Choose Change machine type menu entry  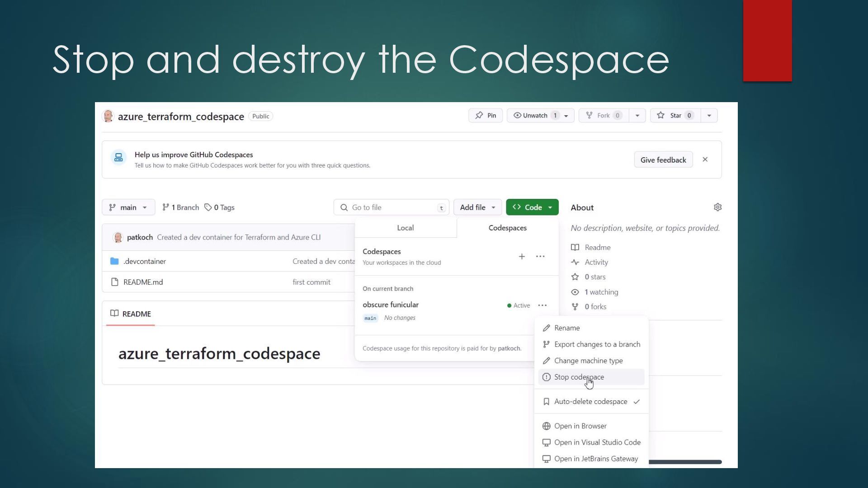[588, 361]
